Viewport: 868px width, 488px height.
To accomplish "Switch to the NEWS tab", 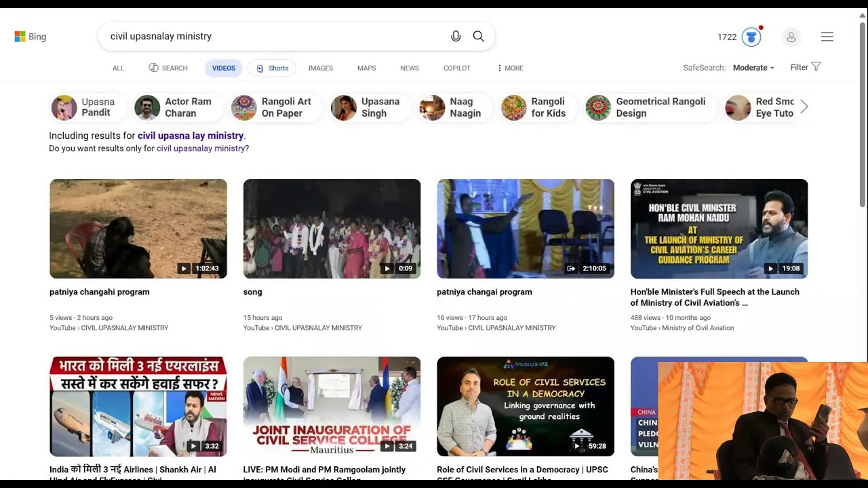I will [x=410, y=68].
